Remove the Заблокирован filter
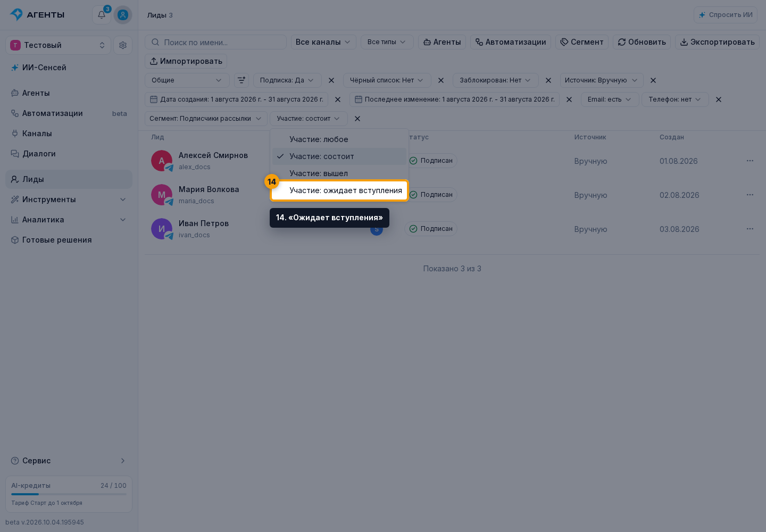The width and height of the screenshot is (766, 532). 548,80
